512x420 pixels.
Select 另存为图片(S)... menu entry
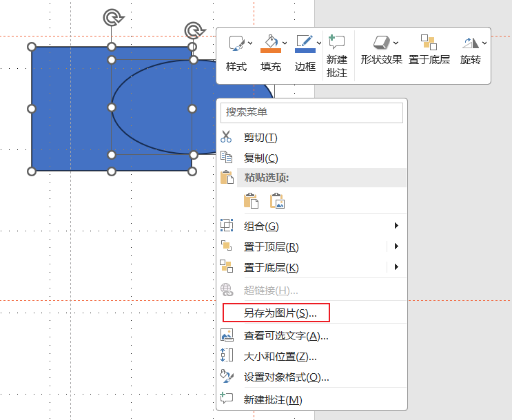pos(311,313)
